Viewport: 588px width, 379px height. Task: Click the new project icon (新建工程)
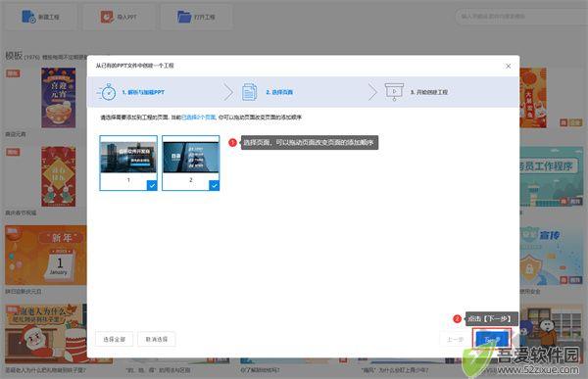[x=28, y=17]
